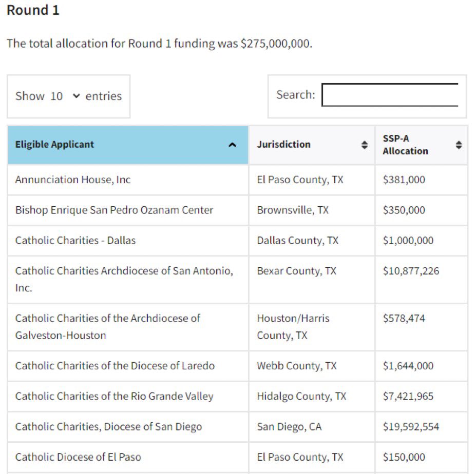Select the Catholic Charities - Dallas entry
The height and width of the screenshot is (474, 476).
[75, 240]
